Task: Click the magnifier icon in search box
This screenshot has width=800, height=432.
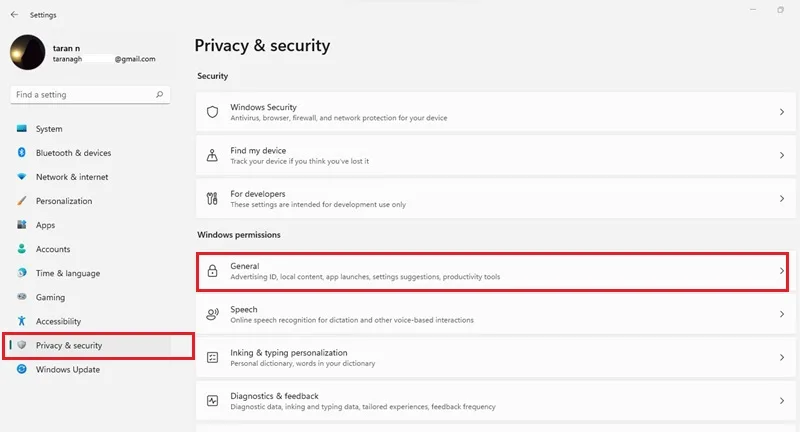Action: [159, 94]
